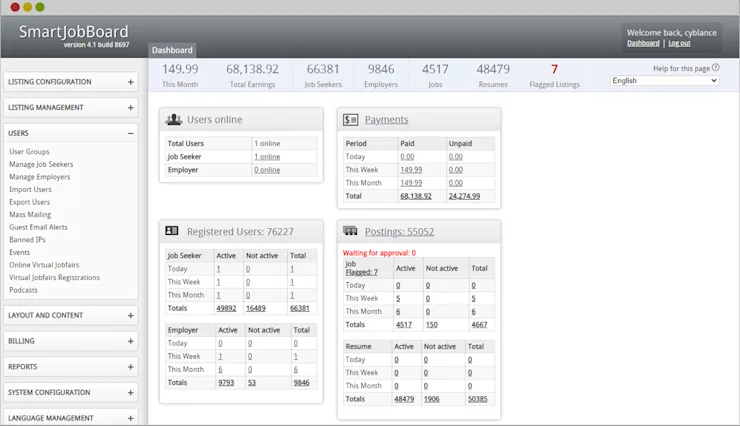Open the Payments heading link
The width and height of the screenshot is (740, 426).
tap(387, 120)
